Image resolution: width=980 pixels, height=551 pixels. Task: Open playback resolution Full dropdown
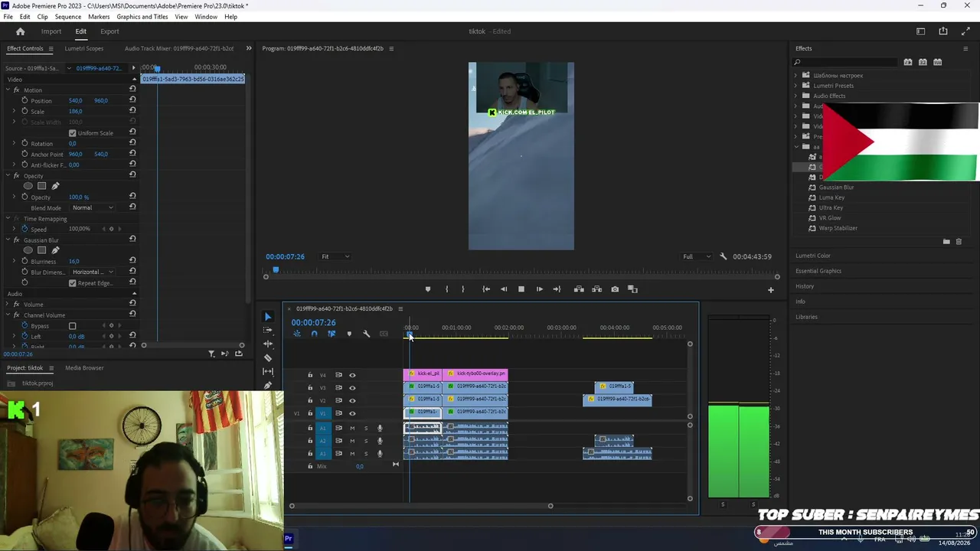click(696, 256)
